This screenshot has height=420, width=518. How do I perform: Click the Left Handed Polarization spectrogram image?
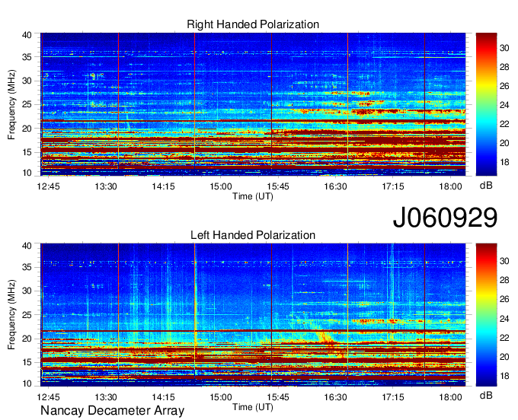pos(253,315)
